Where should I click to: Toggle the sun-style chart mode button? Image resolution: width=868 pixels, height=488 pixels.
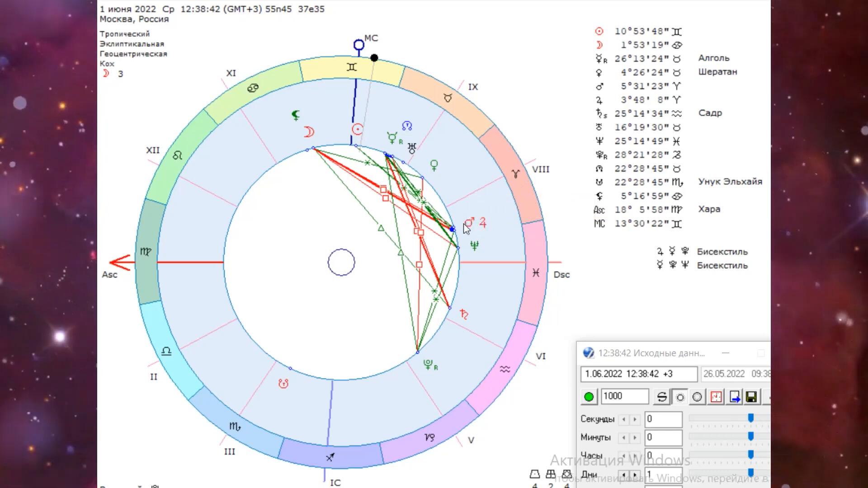[x=680, y=397]
